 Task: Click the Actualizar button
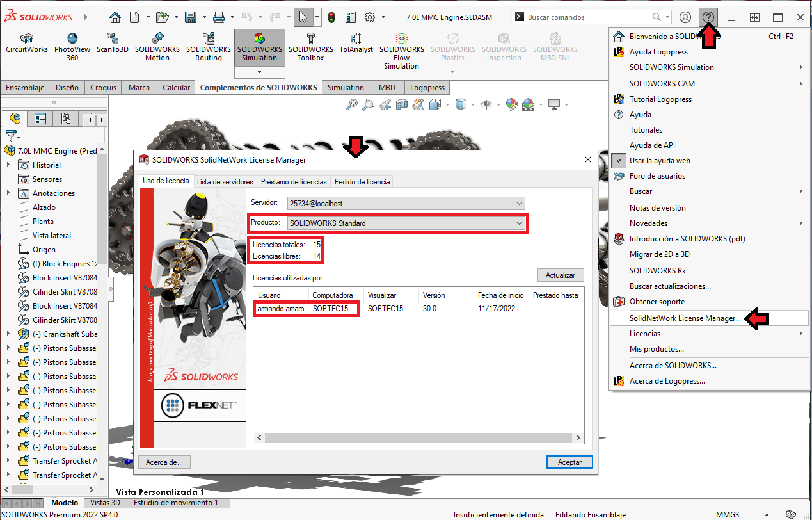(x=561, y=275)
